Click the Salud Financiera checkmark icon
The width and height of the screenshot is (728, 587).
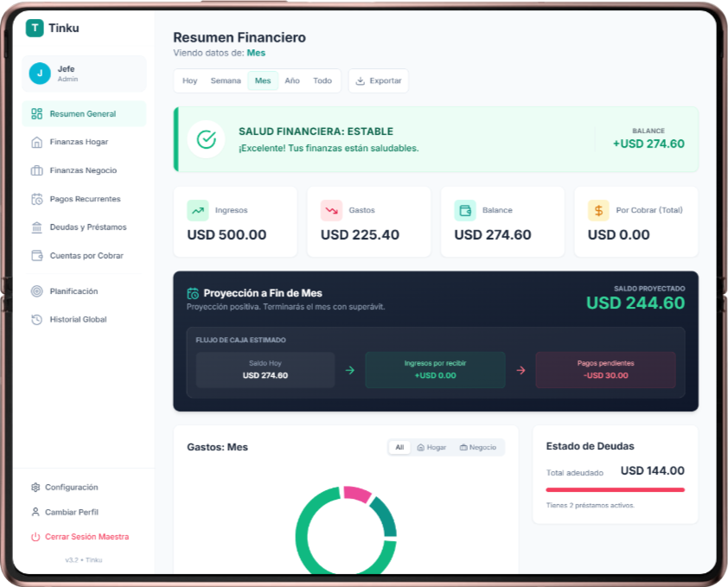(x=206, y=139)
